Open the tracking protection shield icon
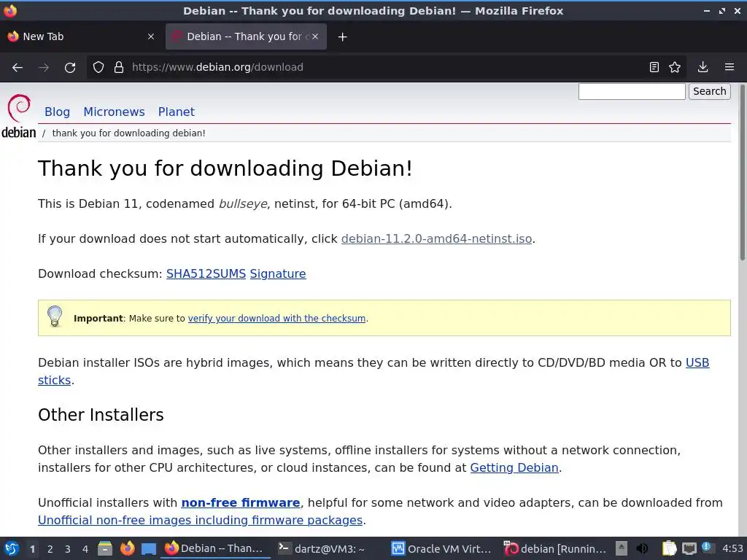This screenshot has height=560, width=747. click(x=98, y=67)
